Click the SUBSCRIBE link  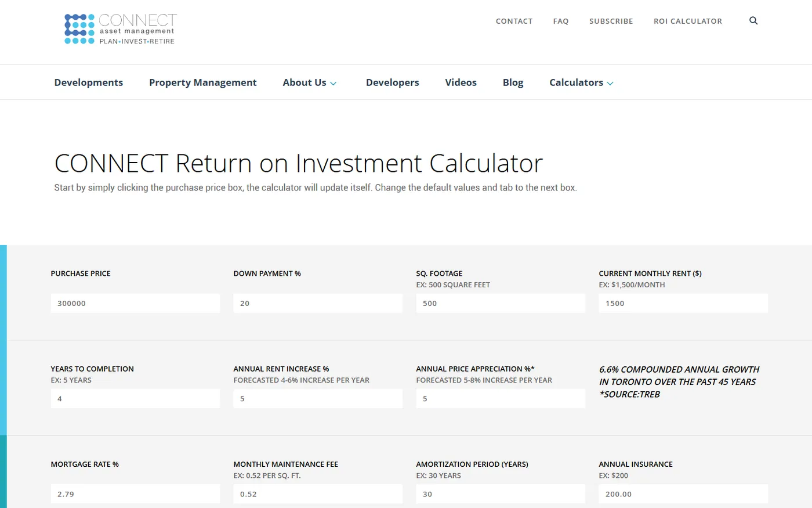(x=611, y=21)
